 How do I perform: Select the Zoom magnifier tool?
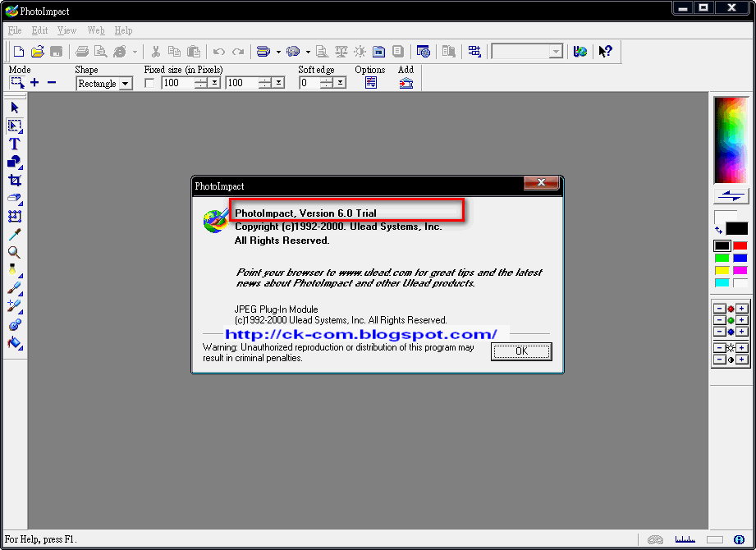coord(15,252)
